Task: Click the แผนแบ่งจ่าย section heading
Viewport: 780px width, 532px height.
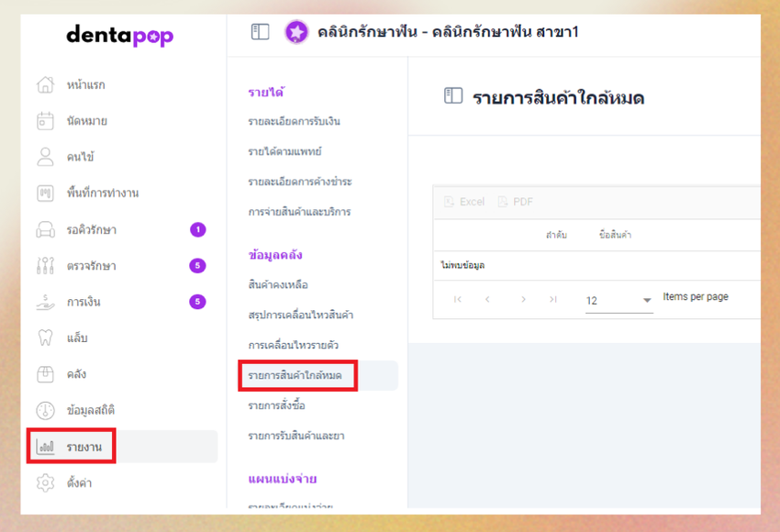Action: coord(283,479)
